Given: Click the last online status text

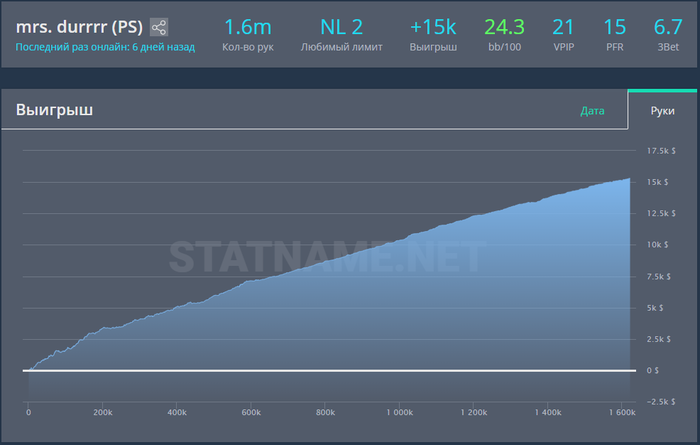Looking at the screenshot, I should (105, 47).
